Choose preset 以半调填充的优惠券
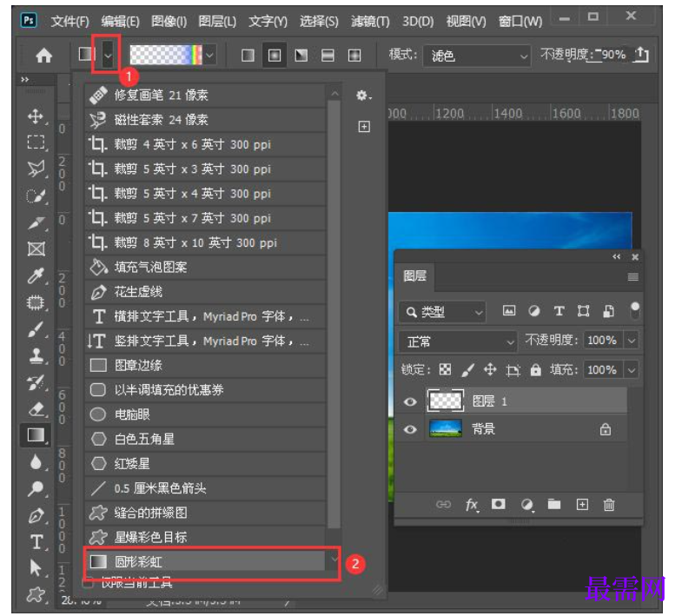 [205, 390]
